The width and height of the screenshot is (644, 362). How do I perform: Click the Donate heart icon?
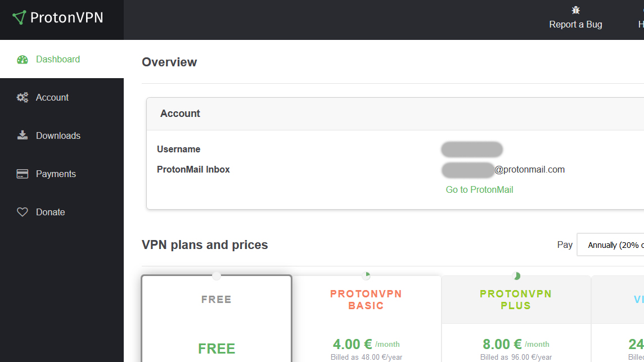click(x=22, y=212)
